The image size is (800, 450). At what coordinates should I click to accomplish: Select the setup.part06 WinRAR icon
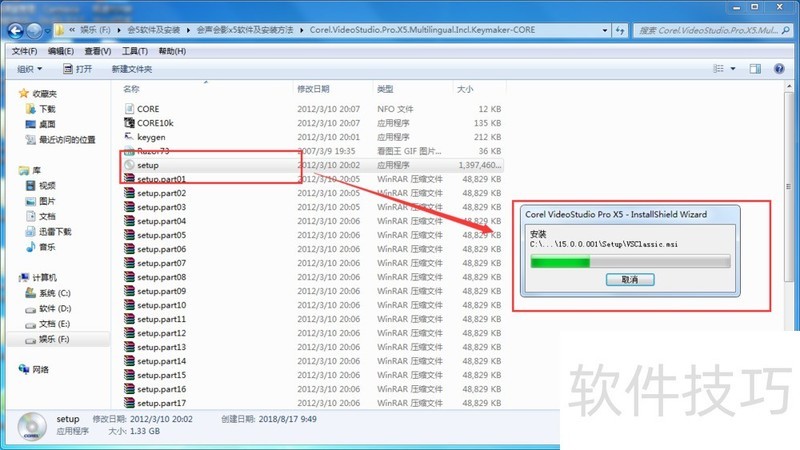129,249
